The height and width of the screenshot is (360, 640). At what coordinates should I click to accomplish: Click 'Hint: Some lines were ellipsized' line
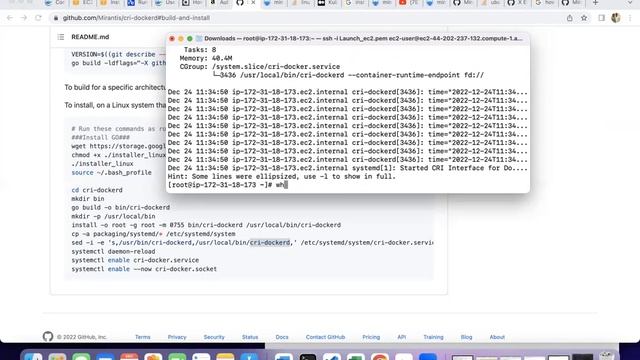coord(282,176)
